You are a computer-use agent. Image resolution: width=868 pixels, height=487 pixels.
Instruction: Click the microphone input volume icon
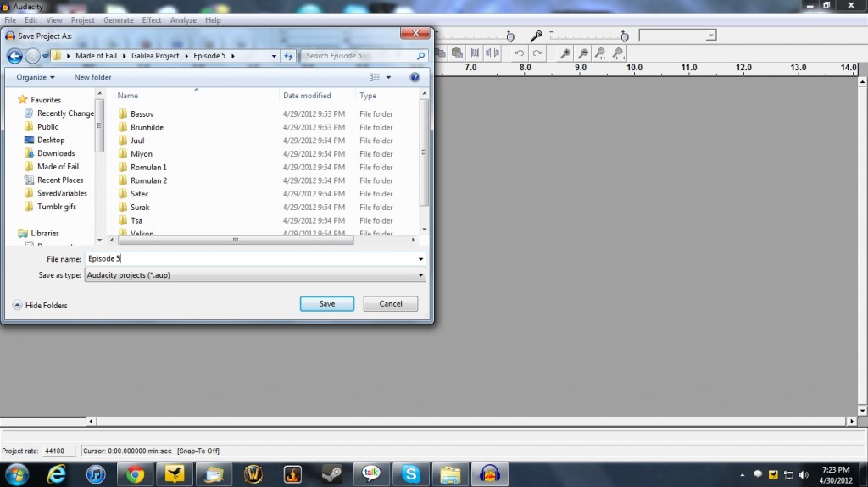tap(536, 36)
